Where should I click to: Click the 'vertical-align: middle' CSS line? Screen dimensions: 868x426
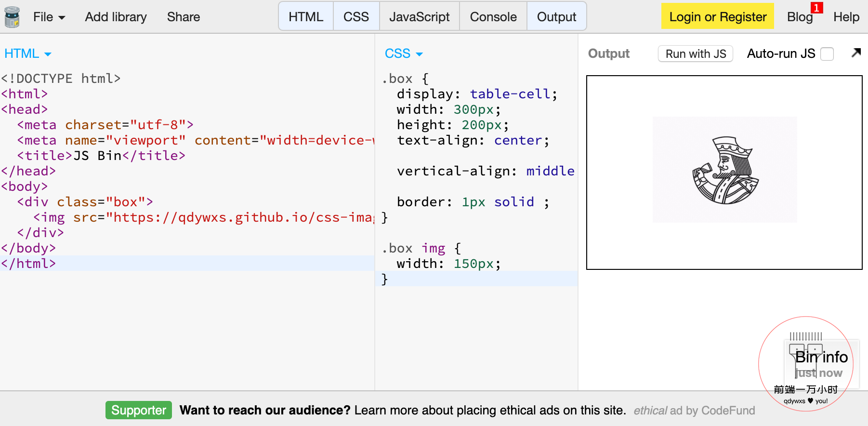click(486, 171)
